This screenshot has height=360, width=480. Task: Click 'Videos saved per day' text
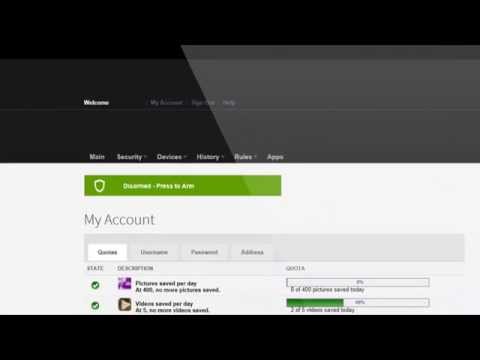click(x=164, y=304)
